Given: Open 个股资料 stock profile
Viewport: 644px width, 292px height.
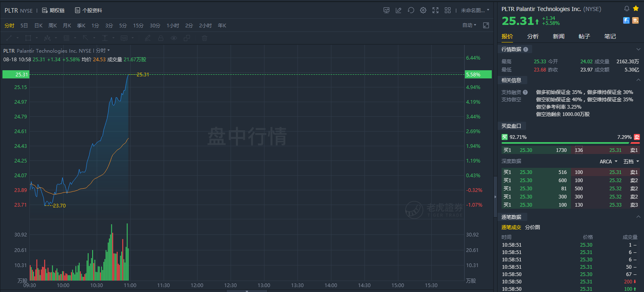Looking at the screenshot, I should 88,10.
